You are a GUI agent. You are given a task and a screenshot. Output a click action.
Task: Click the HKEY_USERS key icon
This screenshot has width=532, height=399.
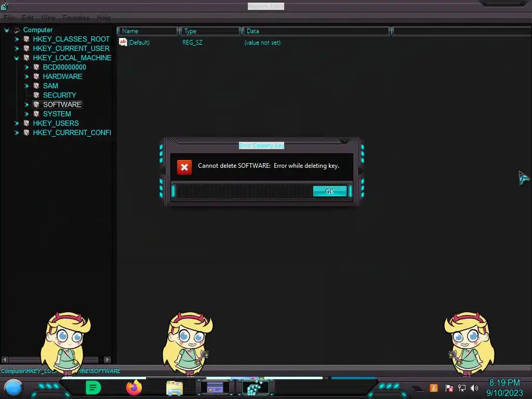26,123
